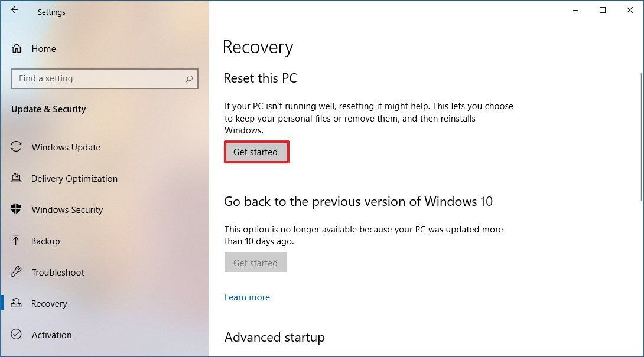Click the Delivery Optimization icon
The height and width of the screenshot is (357, 644).
click(16, 179)
